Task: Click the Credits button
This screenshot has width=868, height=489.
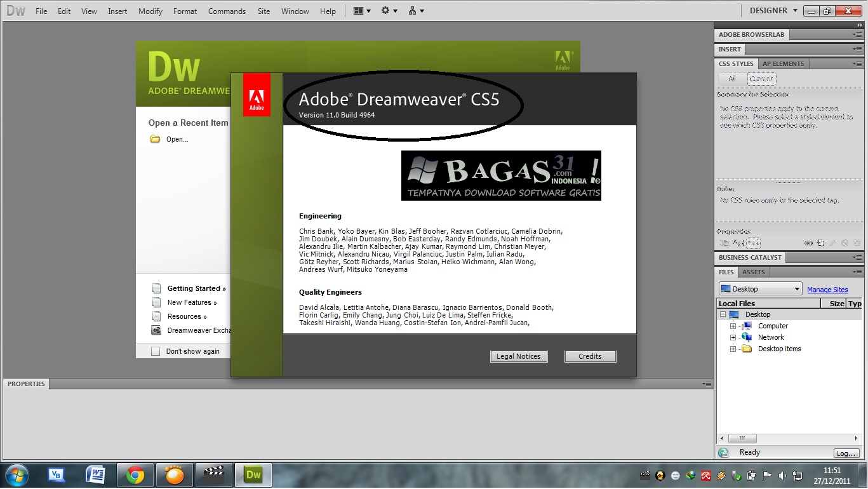Action: tap(590, 356)
